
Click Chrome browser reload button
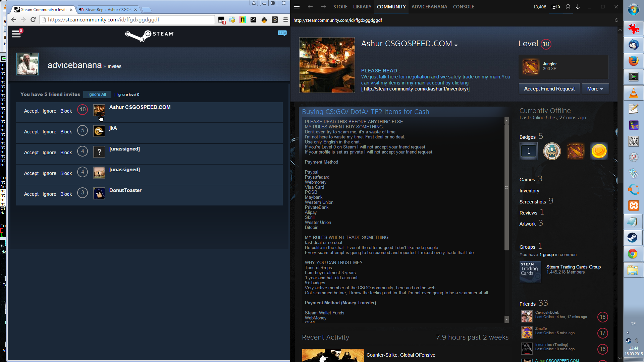point(33,20)
